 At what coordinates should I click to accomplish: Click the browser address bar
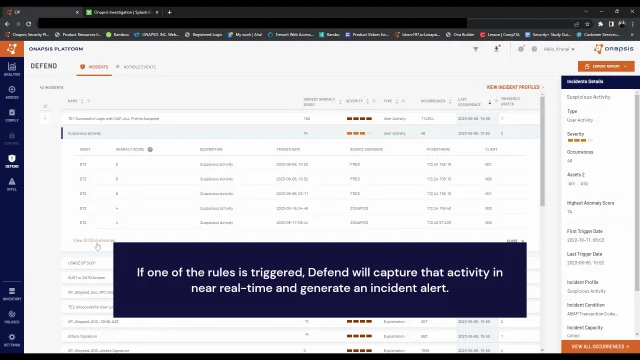253,24
